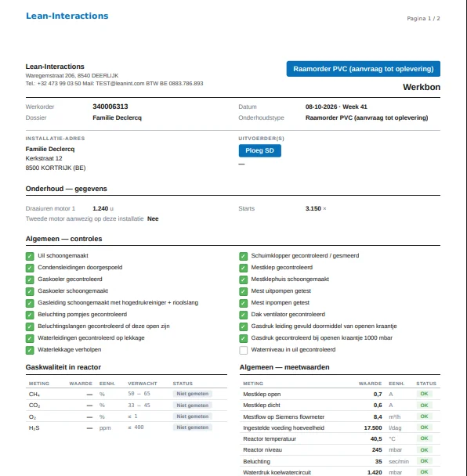Screen dimensions: 467x476
Task: Click the 'Familie Declercq' dossier value
Action: (x=117, y=117)
